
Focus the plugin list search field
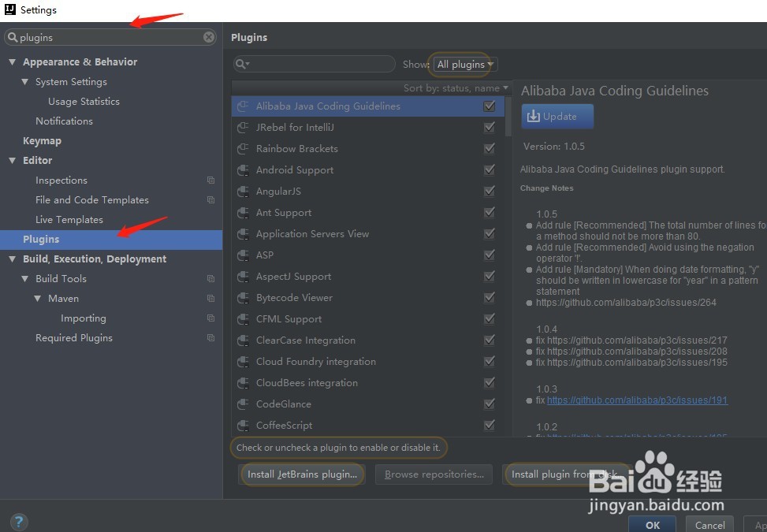pyautogui.click(x=314, y=64)
